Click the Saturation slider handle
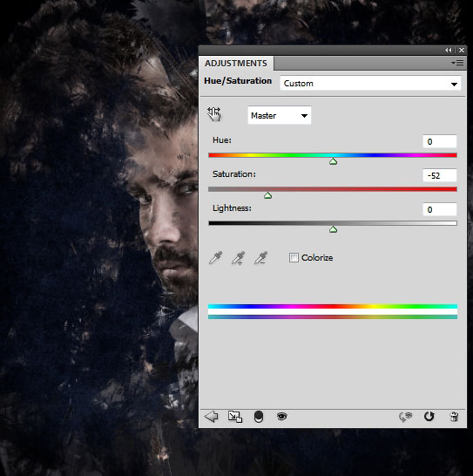 267,195
